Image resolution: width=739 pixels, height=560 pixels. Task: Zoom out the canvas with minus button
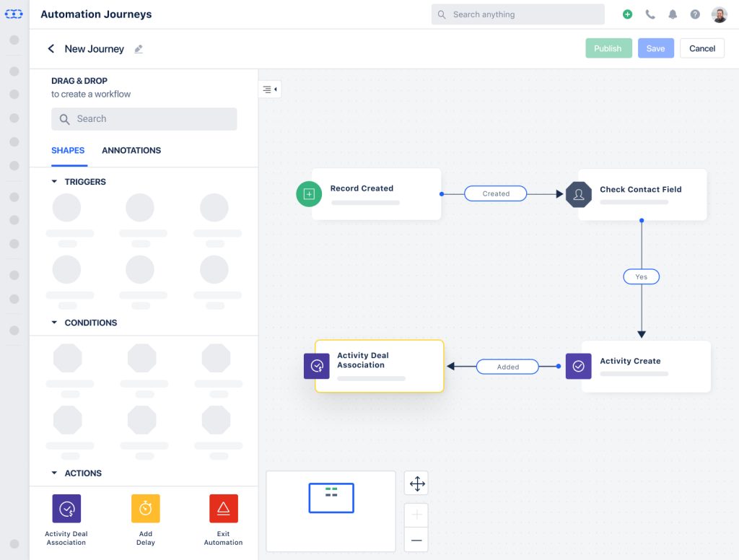416,540
